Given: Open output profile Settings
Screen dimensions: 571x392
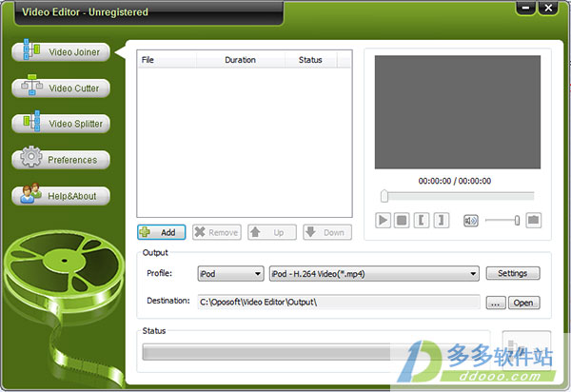Looking at the screenshot, I should pyautogui.click(x=513, y=273).
